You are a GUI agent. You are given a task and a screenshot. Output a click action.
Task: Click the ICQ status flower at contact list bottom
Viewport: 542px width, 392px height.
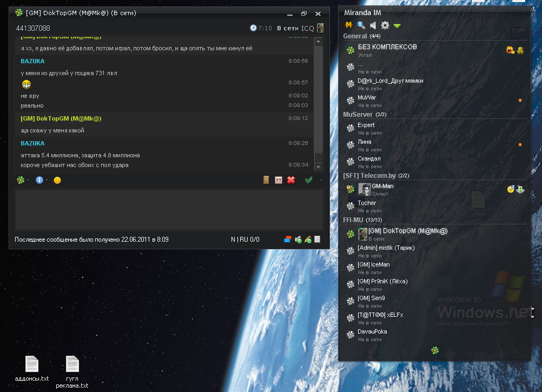click(x=435, y=350)
